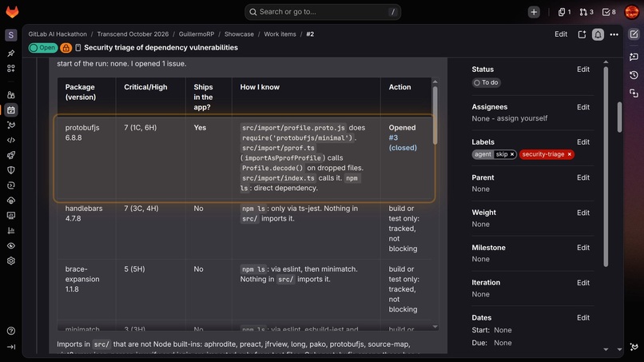
Task: Remove the security-triage label
Action: coord(569,154)
